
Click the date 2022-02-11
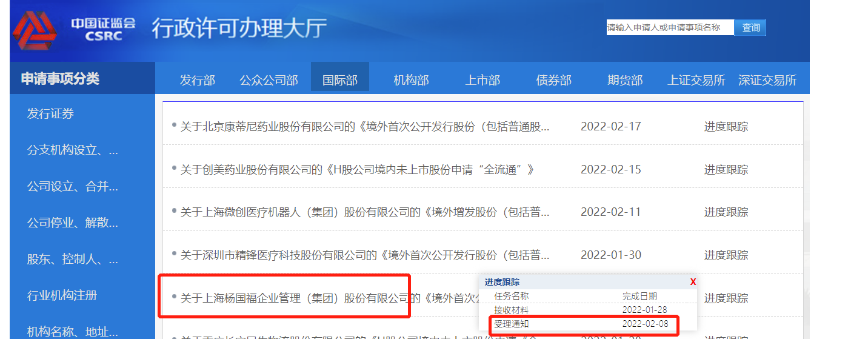pos(611,212)
